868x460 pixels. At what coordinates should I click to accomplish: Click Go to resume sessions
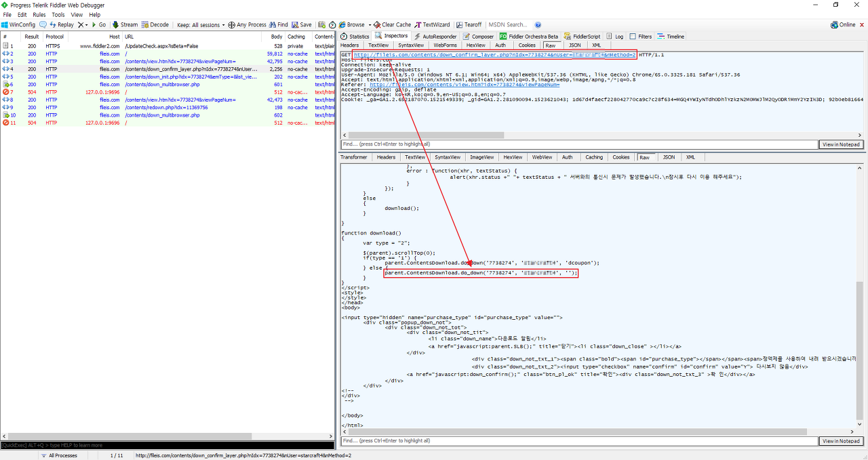[98, 24]
